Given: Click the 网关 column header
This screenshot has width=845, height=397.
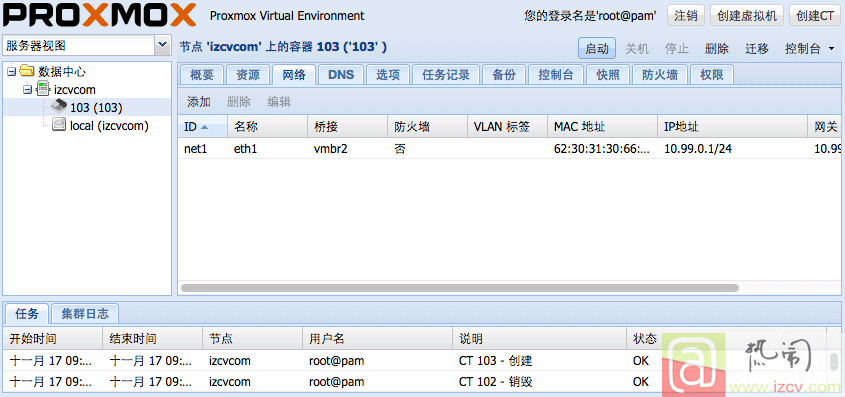Looking at the screenshot, I should click(826, 127).
